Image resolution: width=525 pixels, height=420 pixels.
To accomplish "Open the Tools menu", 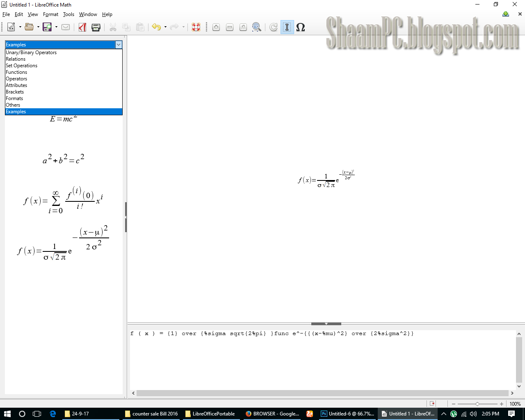I will (68, 14).
